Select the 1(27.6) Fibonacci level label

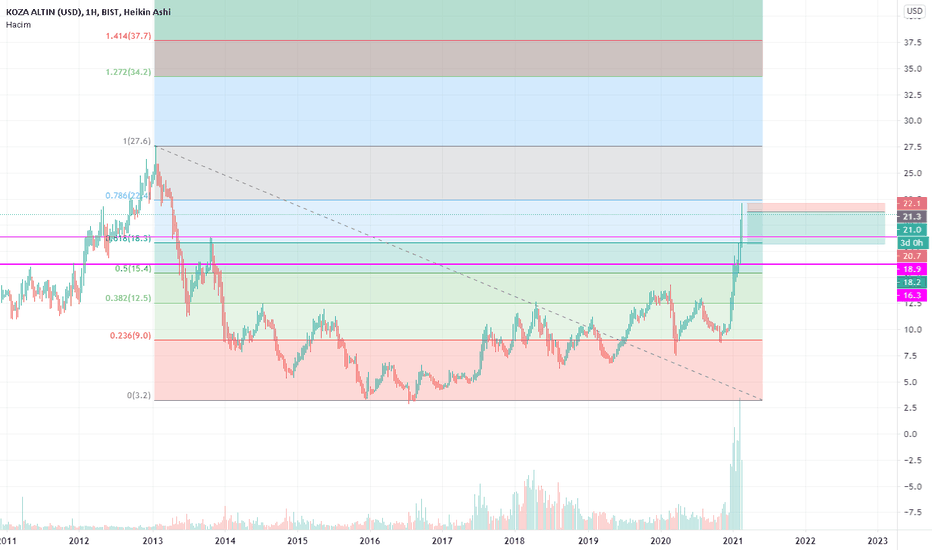[x=137, y=141]
